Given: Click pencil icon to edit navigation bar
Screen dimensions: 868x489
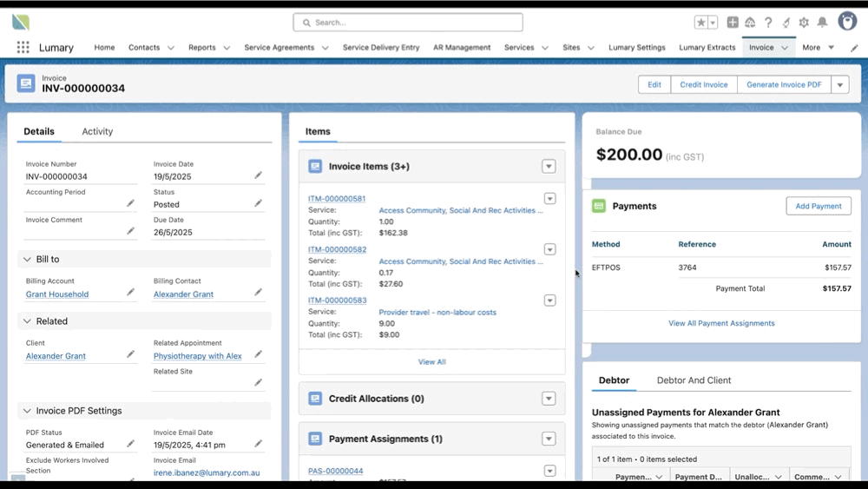Looking at the screenshot, I should (x=854, y=48).
